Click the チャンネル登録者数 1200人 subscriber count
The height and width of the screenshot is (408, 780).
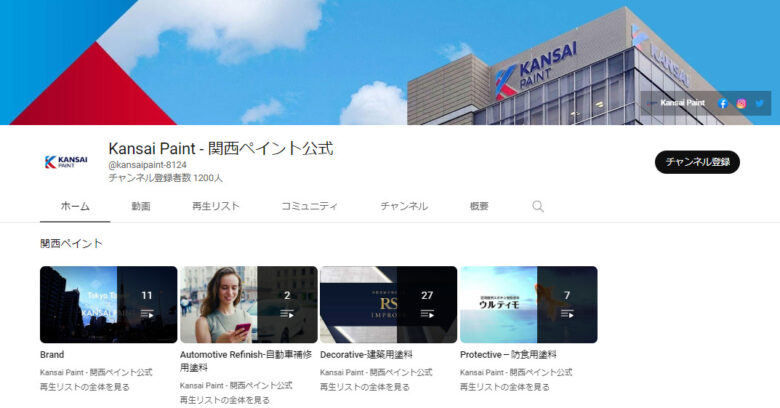click(166, 178)
